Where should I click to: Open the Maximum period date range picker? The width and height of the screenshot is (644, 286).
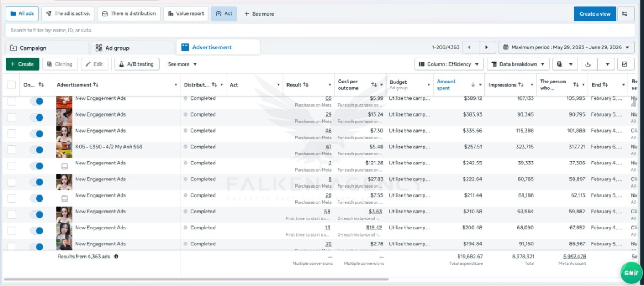566,47
